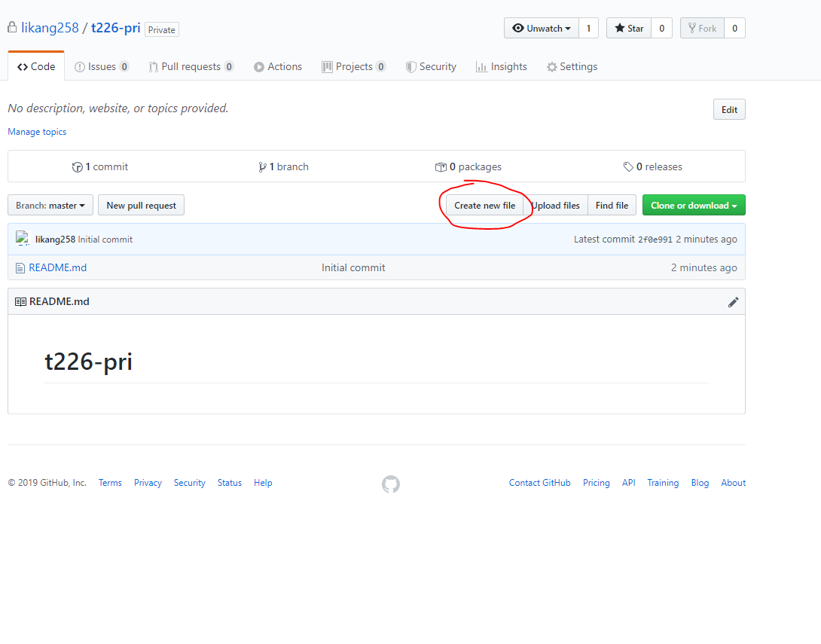Open the Projects tab
The width and height of the screenshot is (821, 644).
[353, 66]
